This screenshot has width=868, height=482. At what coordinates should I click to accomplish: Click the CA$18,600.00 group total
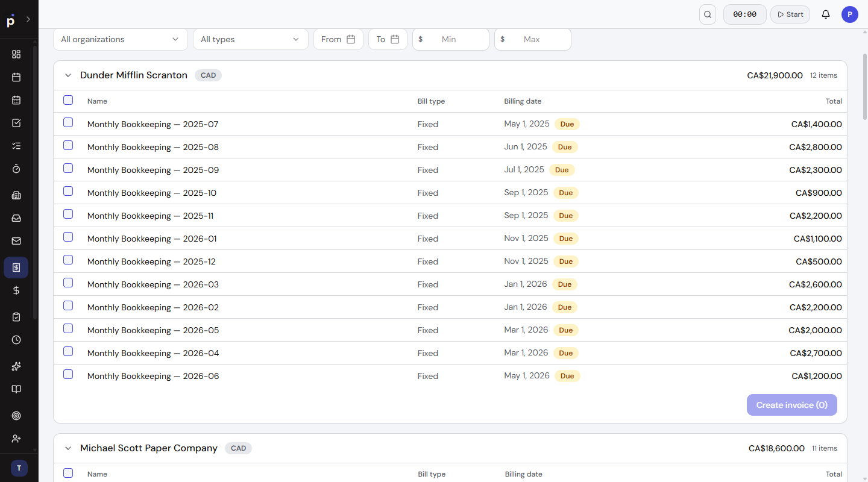(776, 448)
